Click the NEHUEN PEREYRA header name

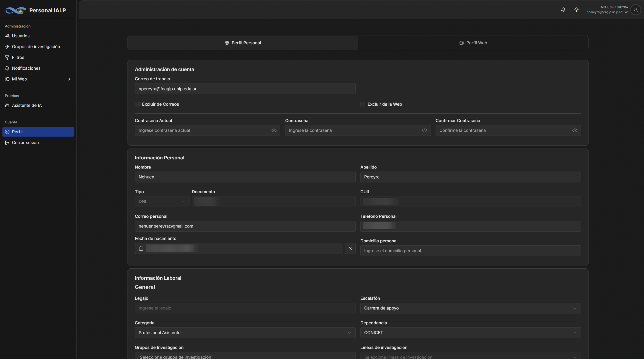pos(614,7)
